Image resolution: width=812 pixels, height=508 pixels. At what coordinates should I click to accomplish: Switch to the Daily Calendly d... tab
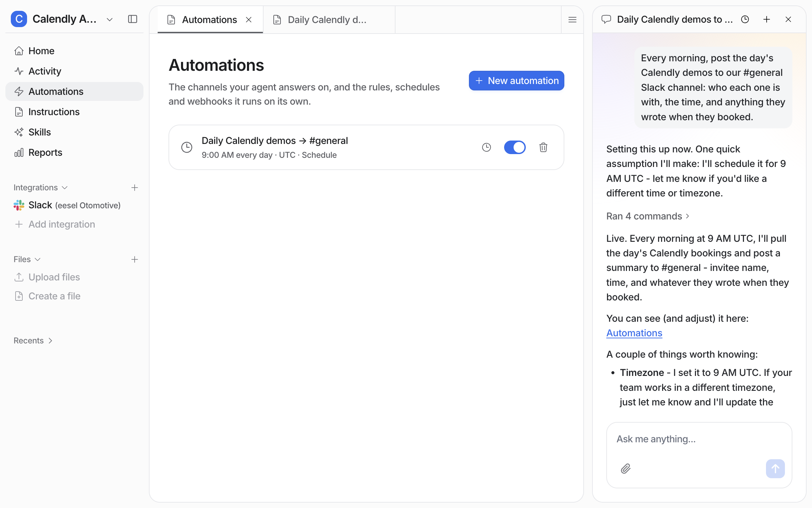(x=329, y=20)
